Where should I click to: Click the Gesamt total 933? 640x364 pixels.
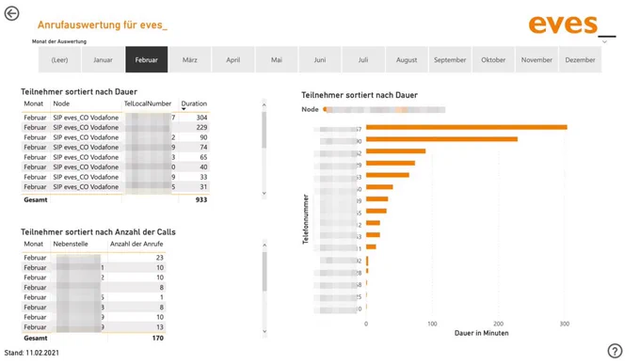pyautogui.click(x=201, y=200)
